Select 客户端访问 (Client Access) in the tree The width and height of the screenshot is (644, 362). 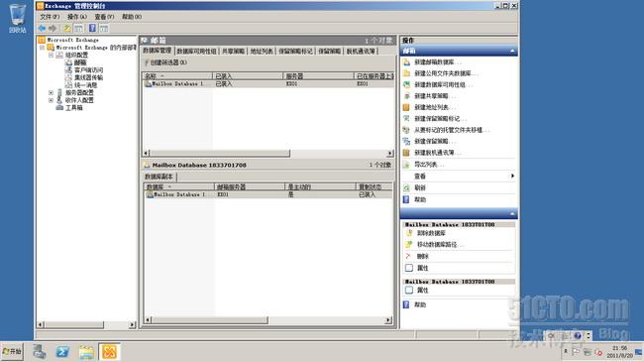(x=89, y=70)
